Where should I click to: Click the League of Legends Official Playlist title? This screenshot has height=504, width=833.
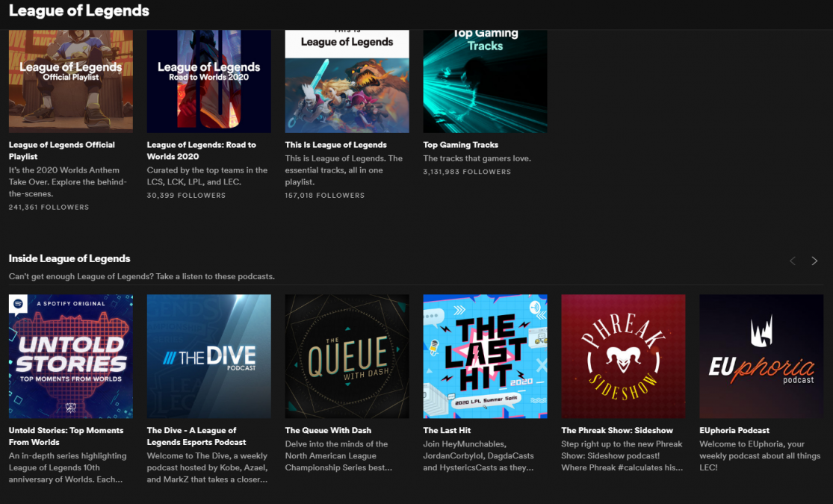pos(61,150)
